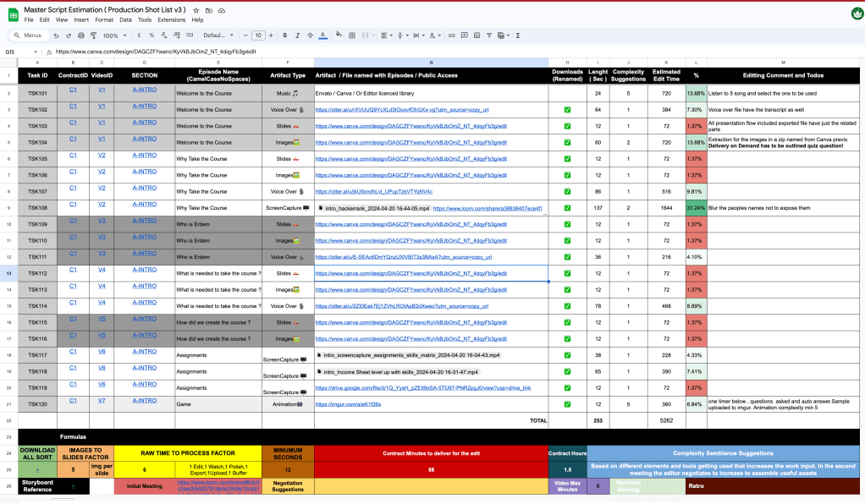Open text wrapping dropdown

coord(418,36)
